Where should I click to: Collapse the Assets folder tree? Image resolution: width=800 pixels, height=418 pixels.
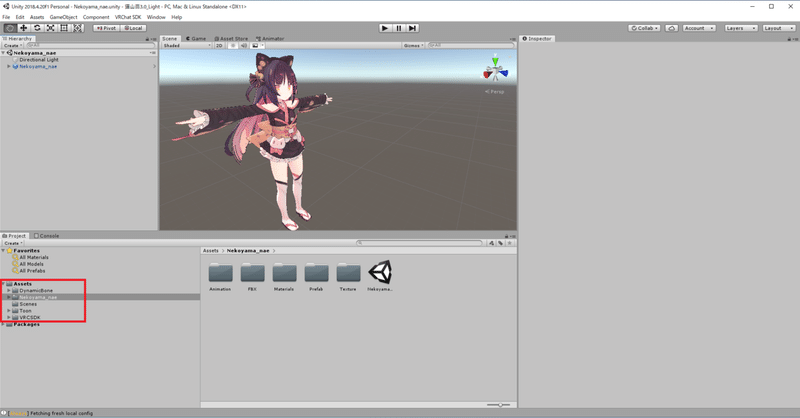coord(3,284)
